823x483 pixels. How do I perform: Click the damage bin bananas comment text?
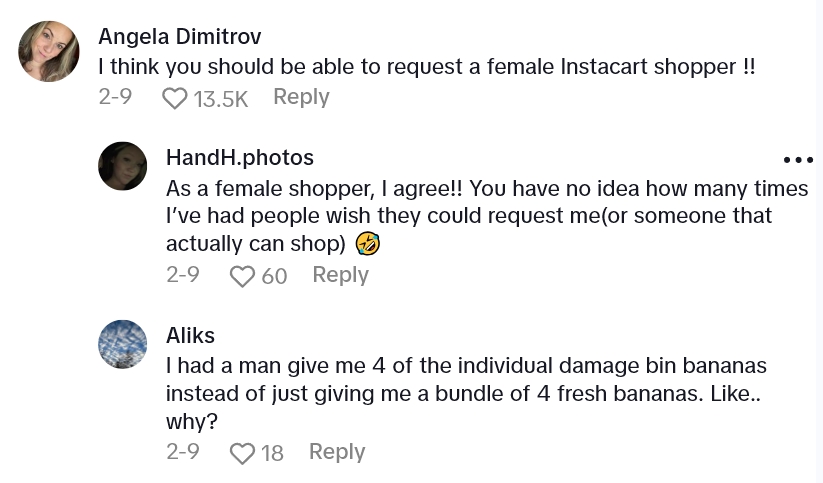[x=466, y=380]
